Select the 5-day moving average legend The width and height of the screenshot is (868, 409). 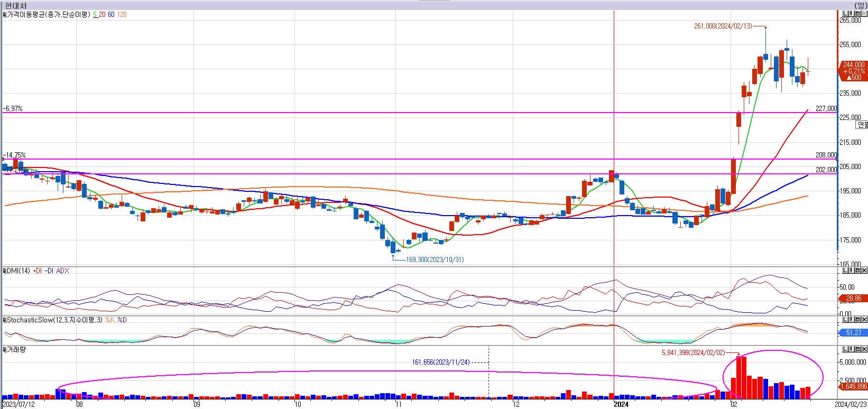click(x=95, y=15)
